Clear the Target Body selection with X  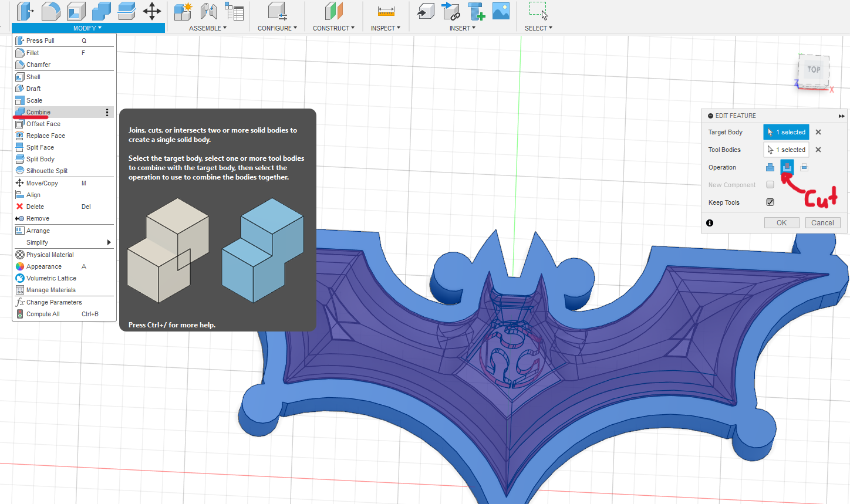pyautogui.click(x=818, y=132)
